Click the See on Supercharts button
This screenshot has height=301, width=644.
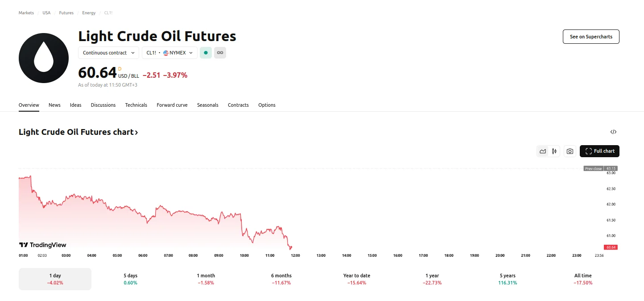[591, 37]
